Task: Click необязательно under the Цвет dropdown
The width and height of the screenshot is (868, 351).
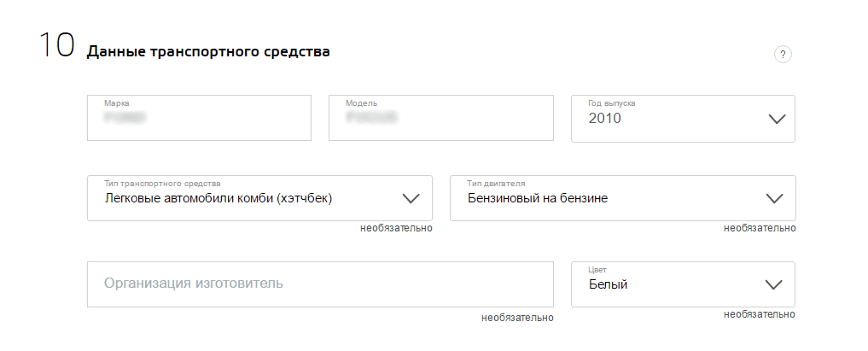Action: tap(760, 314)
